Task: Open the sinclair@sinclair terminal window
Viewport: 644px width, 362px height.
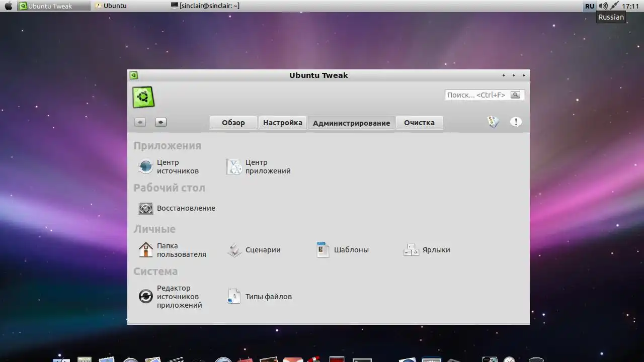Action: pos(205,6)
